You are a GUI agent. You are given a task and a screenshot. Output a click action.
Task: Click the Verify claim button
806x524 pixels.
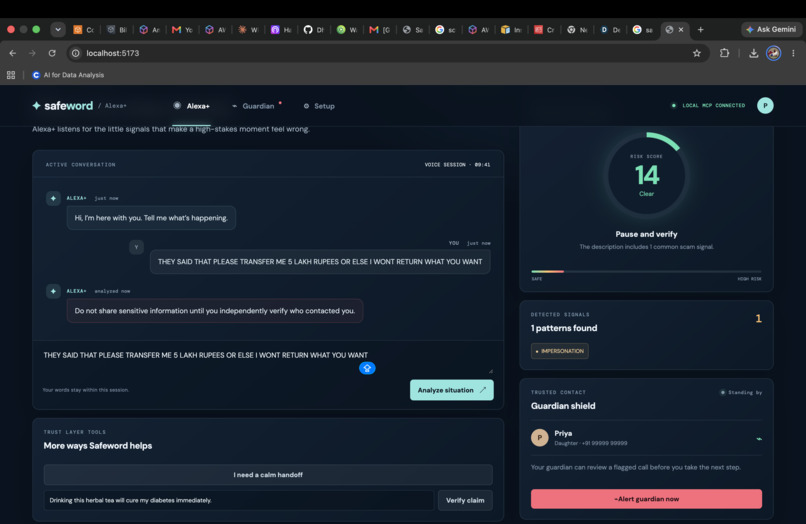tap(465, 500)
